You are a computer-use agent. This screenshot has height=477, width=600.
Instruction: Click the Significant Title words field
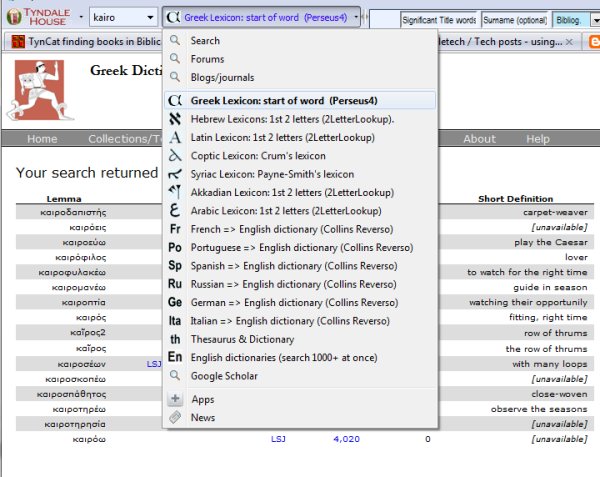(439, 20)
